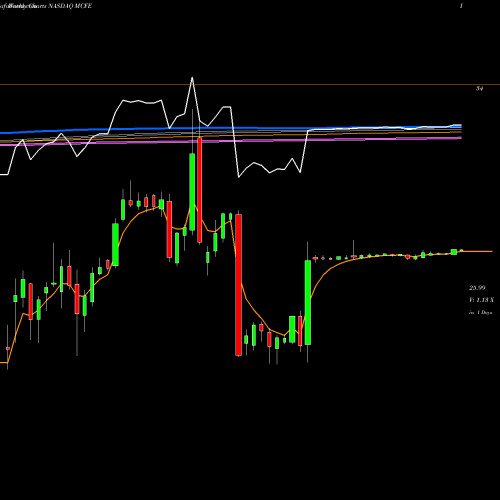Click the long red candle that drops to the chart low
The height and width of the screenshot is (500, 500).
(238, 285)
